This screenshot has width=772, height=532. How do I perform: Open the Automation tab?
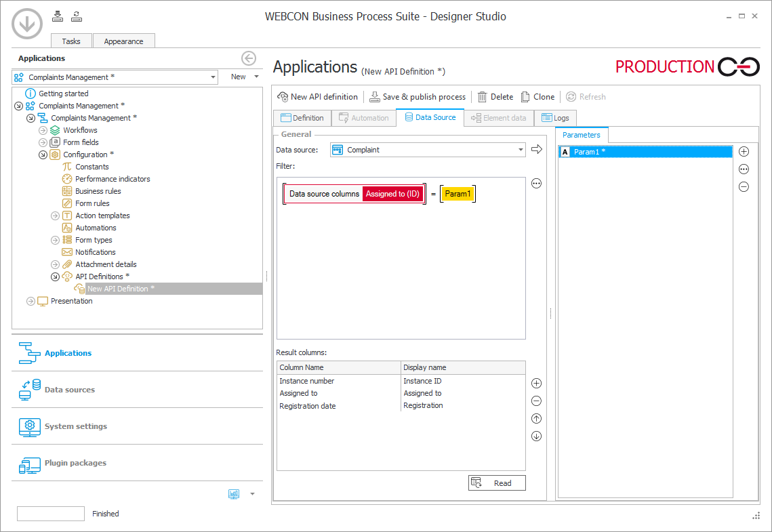364,118
